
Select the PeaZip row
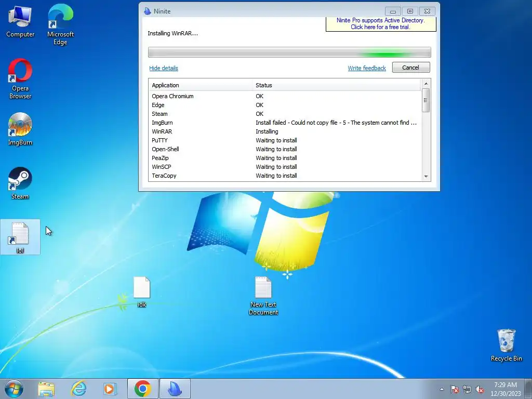(x=285, y=158)
